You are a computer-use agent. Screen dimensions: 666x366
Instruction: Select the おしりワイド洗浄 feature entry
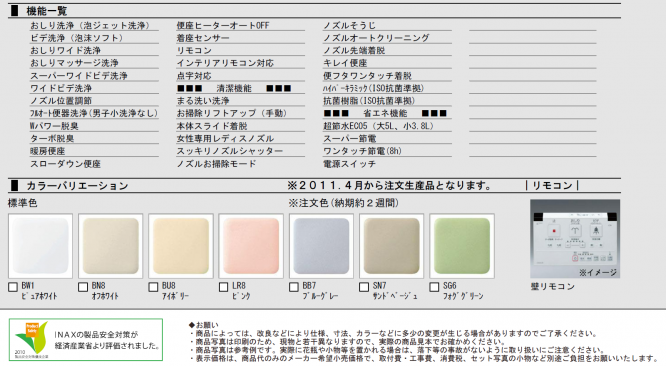[65, 50]
